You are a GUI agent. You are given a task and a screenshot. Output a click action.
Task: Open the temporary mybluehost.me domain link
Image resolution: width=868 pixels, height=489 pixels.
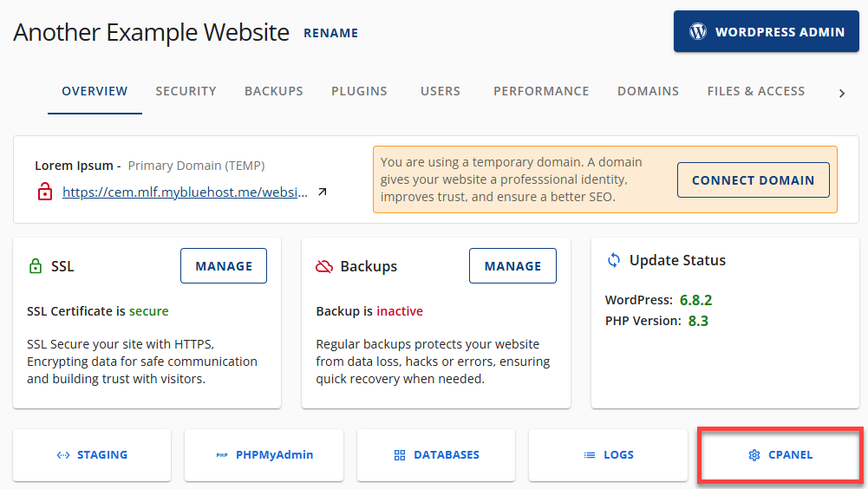pyautogui.click(x=185, y=192)
